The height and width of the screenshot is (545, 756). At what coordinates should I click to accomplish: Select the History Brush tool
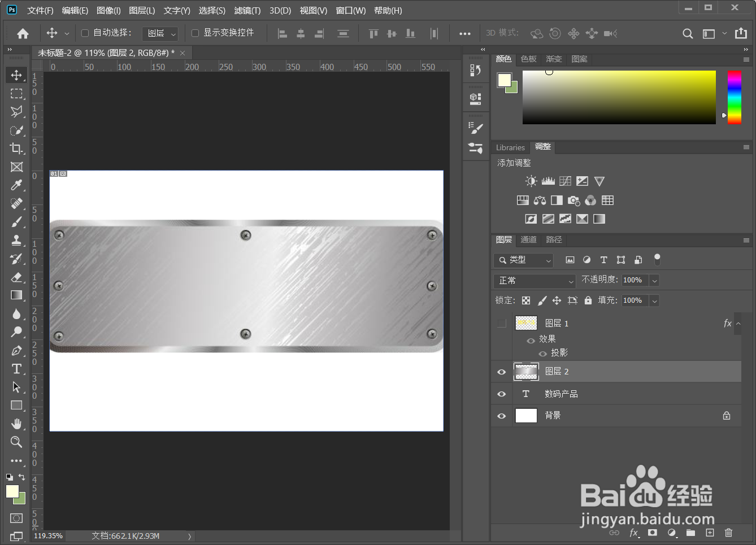coord(16,259)
